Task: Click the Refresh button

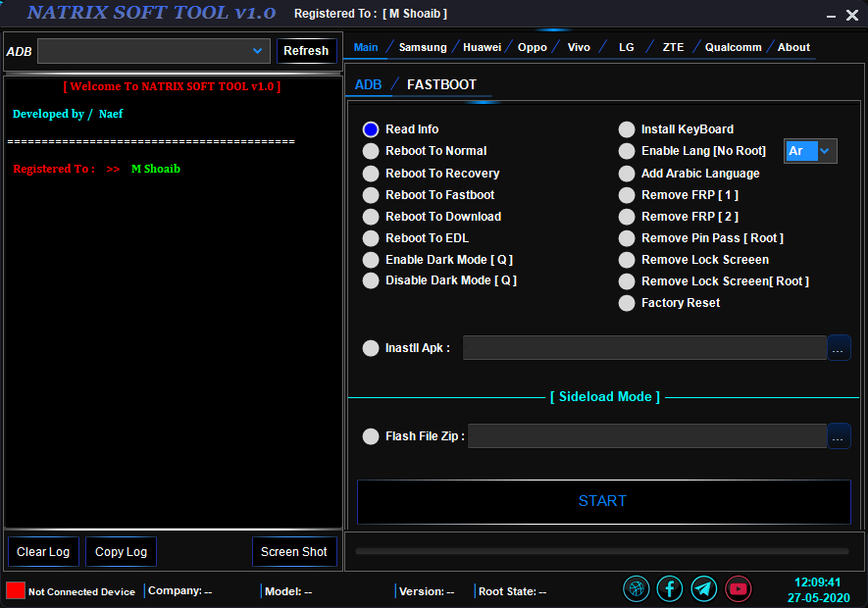Action: 306,51
